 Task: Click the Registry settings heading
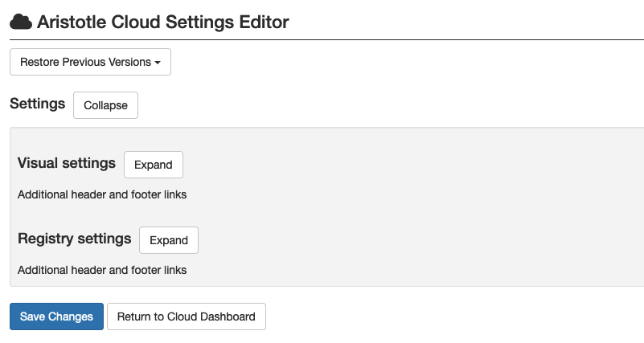pos(74,239)
